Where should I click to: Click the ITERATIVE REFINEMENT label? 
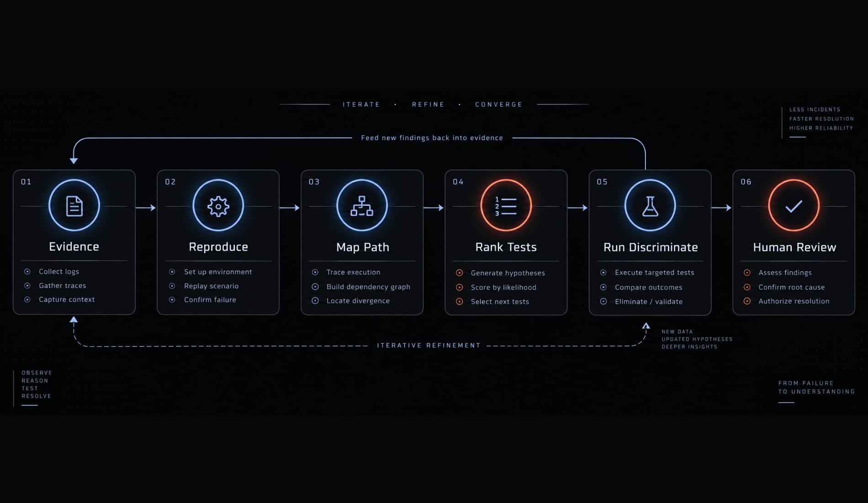pos(429,345)
